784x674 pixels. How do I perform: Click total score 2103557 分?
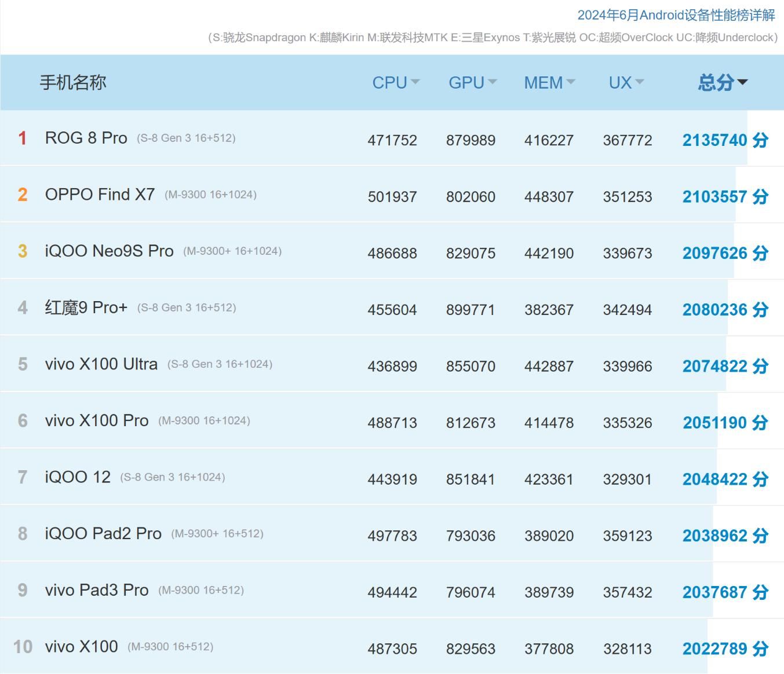tap(725, 197)
